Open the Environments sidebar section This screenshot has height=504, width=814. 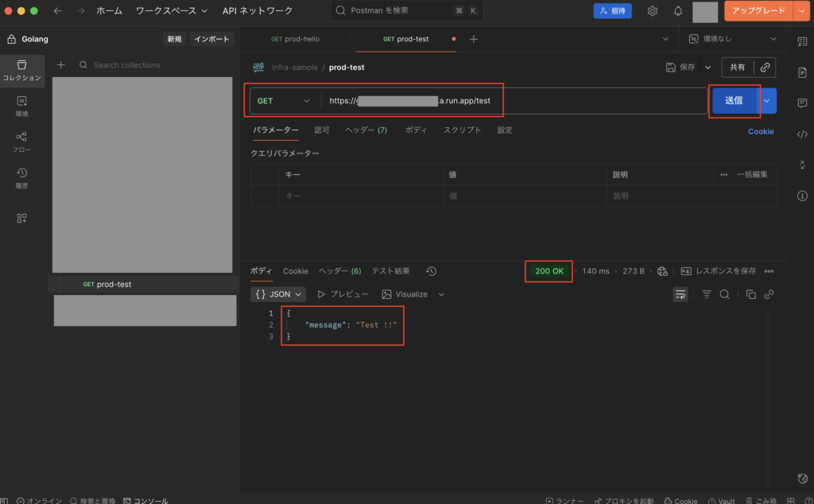click(21, 106)
